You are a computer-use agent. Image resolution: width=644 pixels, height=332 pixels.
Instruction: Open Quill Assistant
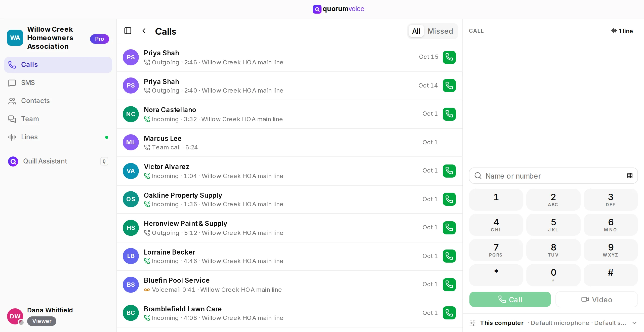pyautogui.click(x=58, y=161)
